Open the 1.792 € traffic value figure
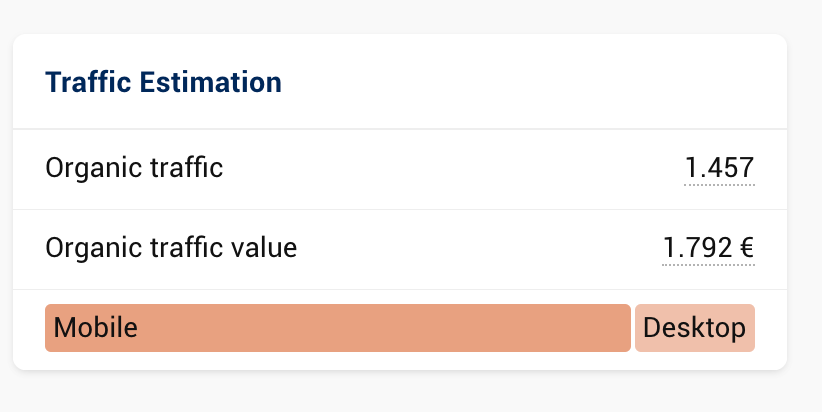This screenshot has height=412, width=822. pos(708,247)
